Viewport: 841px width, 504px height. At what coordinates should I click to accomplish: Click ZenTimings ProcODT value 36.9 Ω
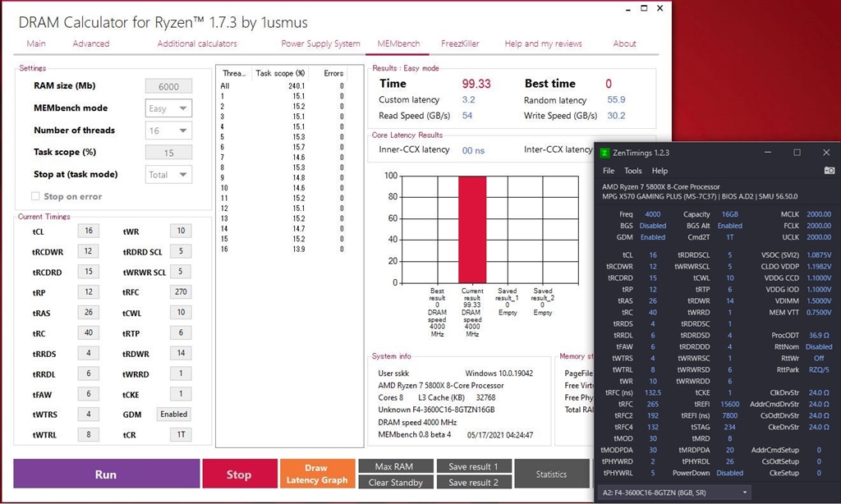click(x=819, y=335)
